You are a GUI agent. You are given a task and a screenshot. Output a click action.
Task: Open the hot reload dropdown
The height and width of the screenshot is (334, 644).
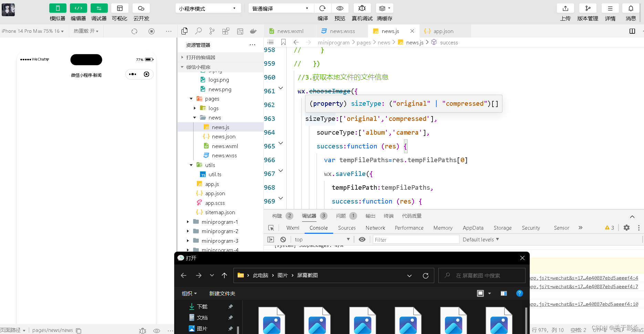[x=86, y=31]
